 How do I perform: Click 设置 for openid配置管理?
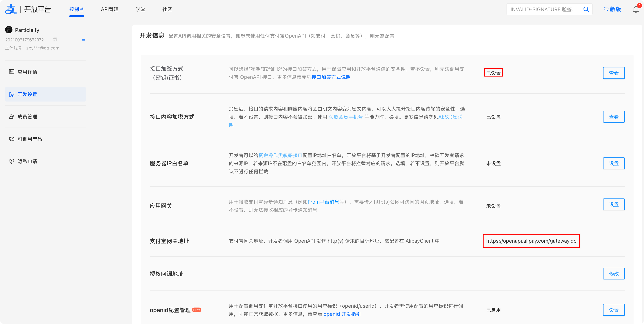tap(614, 310)
